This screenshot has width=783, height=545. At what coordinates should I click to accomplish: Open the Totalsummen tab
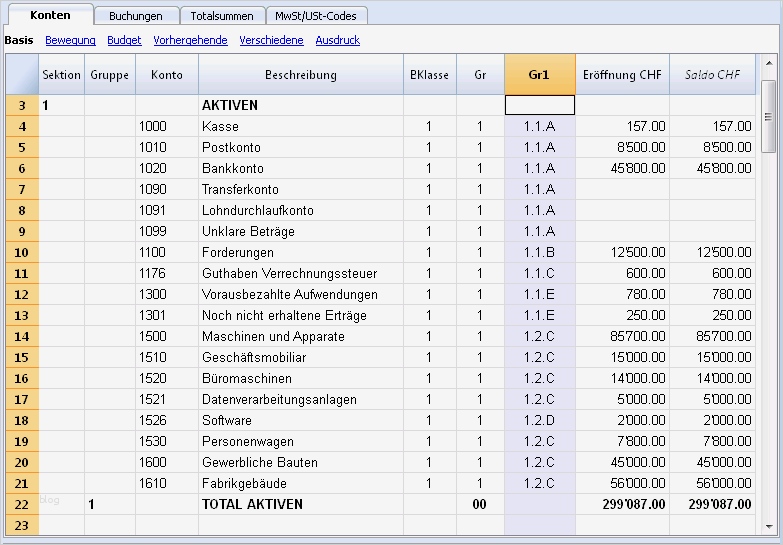click(222, 16)
